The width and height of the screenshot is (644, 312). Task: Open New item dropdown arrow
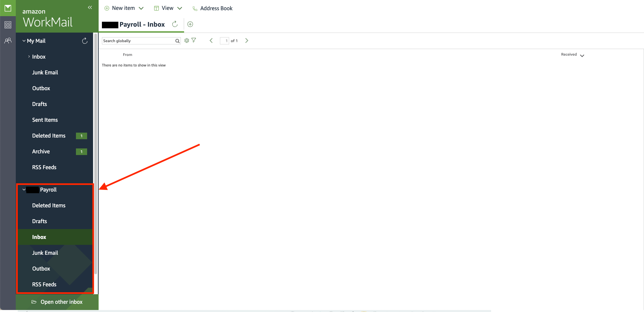141,9
